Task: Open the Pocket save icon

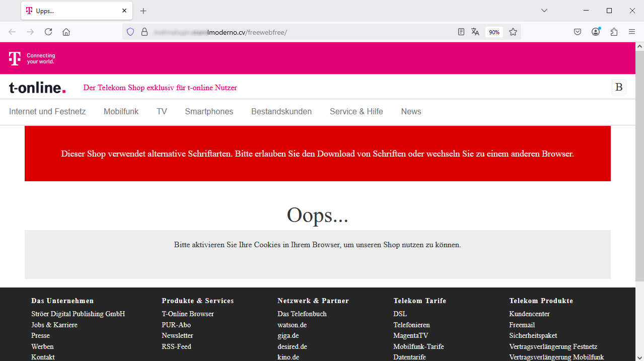Action: (578, 32)
